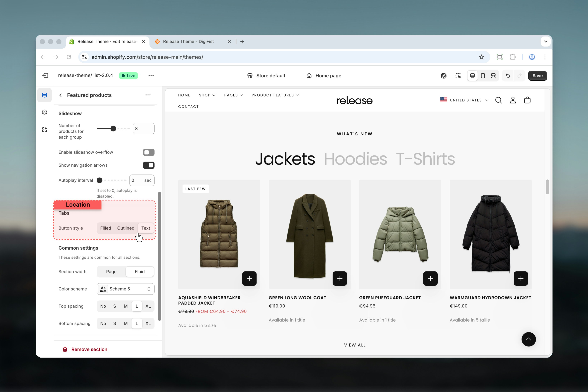
Task: Disable Show navigation arrows
Action: point(149,165)
